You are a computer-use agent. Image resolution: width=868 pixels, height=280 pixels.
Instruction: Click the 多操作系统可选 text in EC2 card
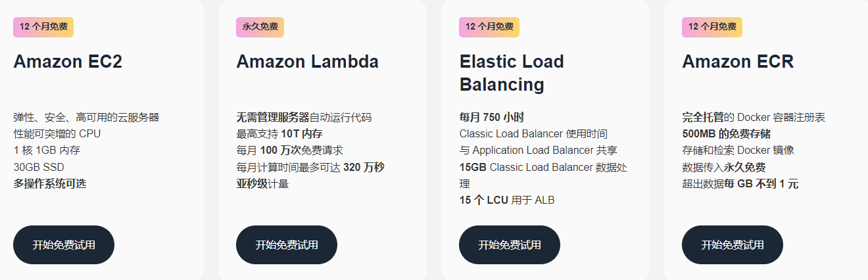coord(50,183)
